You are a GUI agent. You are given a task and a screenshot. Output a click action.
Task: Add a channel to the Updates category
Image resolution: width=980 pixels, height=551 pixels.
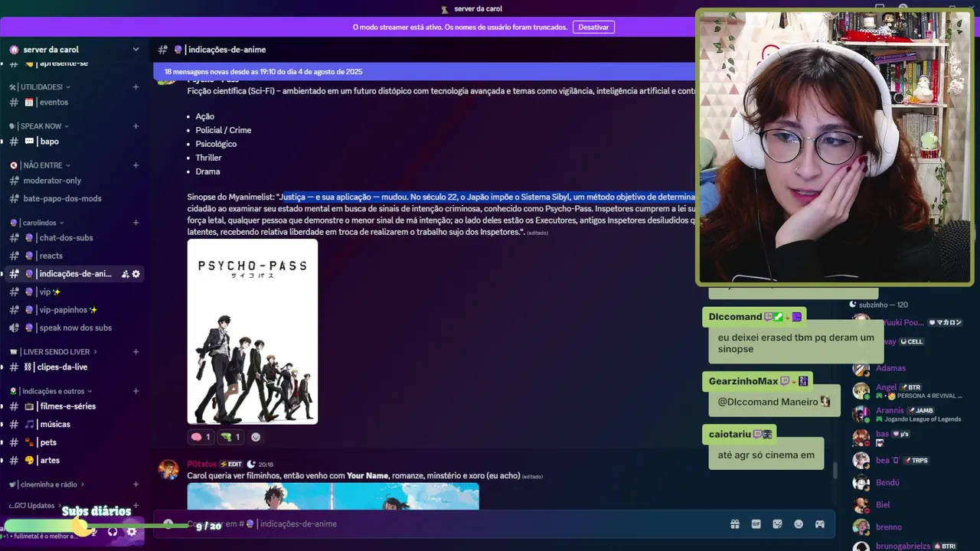pyautogui.click(x=136, y=506)
